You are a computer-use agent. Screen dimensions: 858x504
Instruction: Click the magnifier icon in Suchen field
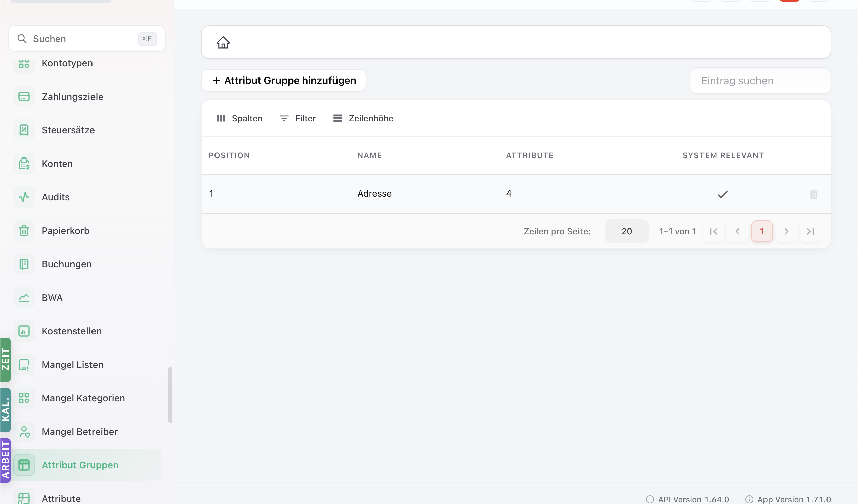point(22,39)
